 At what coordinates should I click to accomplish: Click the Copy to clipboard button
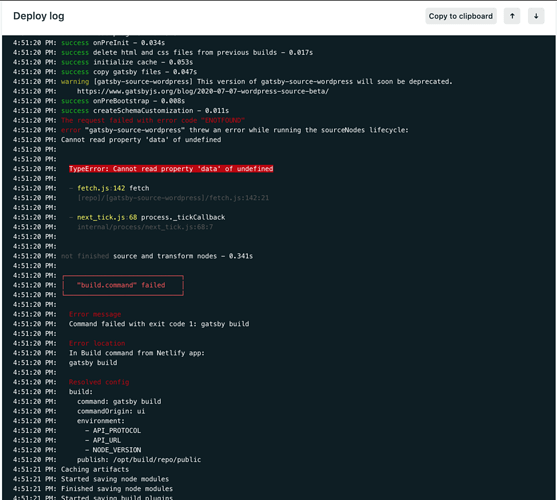point(461,16)
